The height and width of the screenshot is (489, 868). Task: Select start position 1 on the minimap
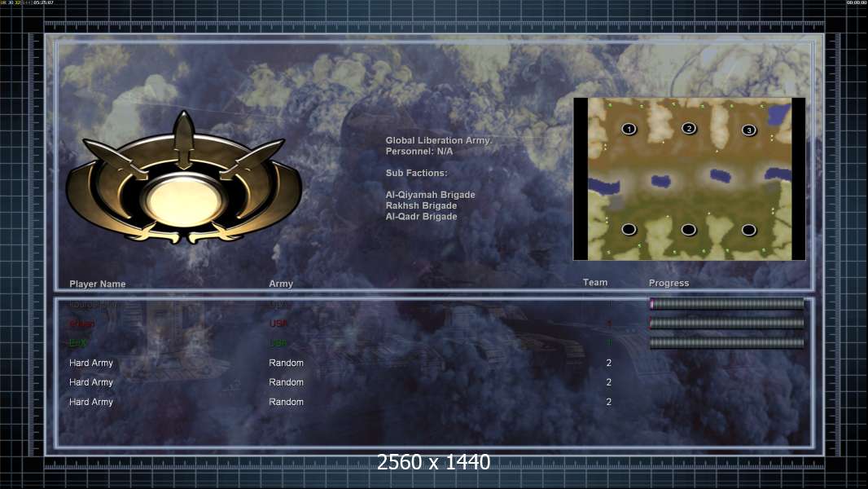(x=629, y=129)
